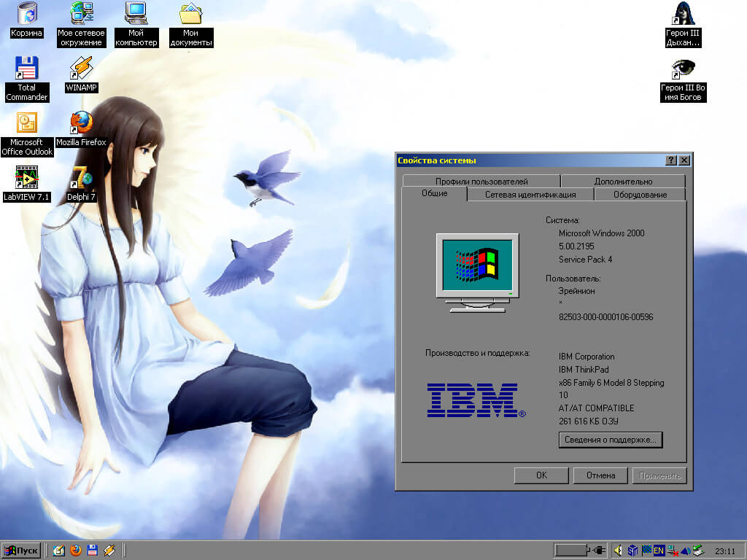
Task: Click the Отмена button
Action: (x=600, y=475)
